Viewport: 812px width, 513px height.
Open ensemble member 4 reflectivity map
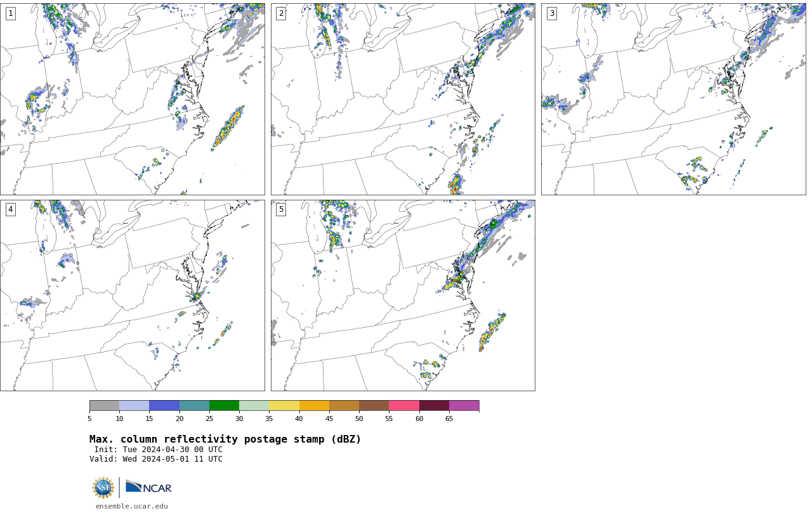click(x=132, y=295)
